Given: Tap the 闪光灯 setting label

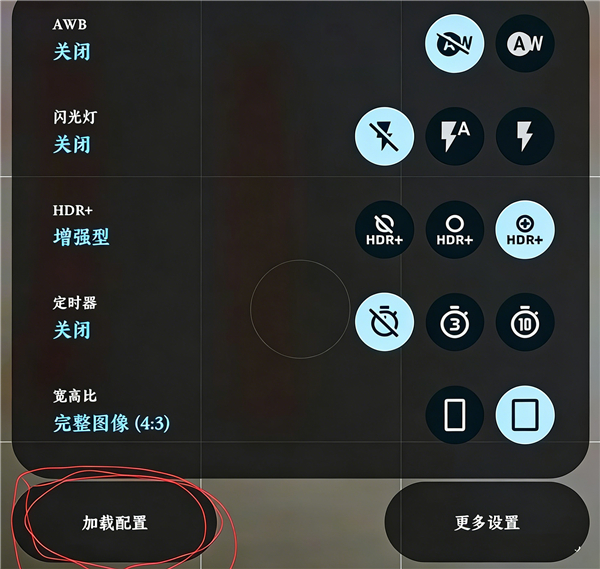Looking at the screenshot, I should [x=75, y=117].
